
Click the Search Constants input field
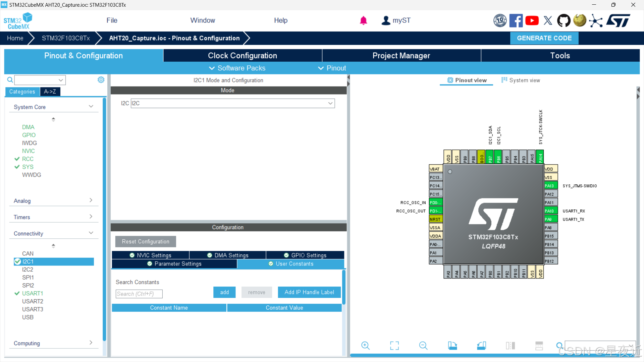click(x=139, y=294)
